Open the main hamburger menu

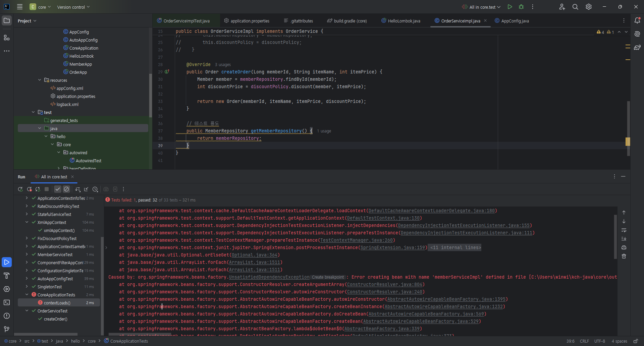(x=20, y=7)
